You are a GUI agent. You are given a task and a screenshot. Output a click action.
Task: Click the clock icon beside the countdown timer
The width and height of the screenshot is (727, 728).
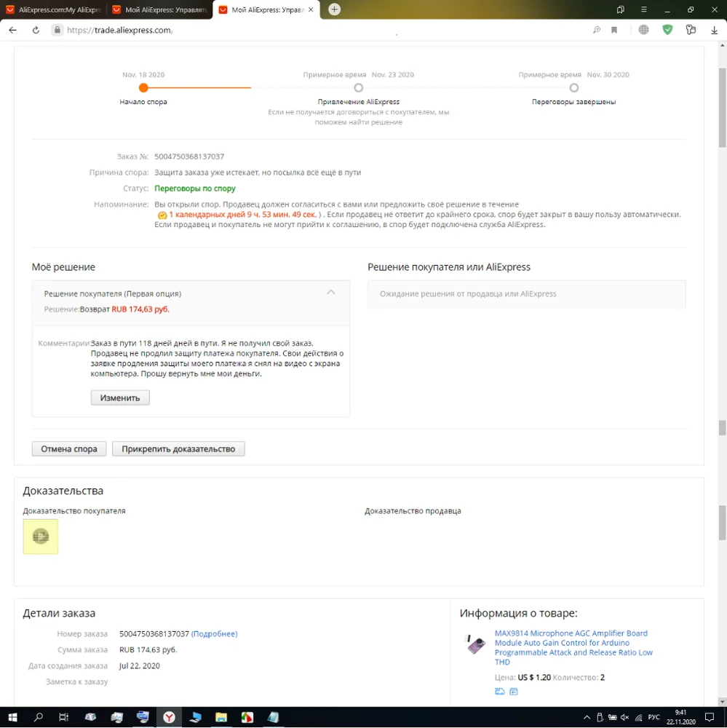click(x=162, y=215)
